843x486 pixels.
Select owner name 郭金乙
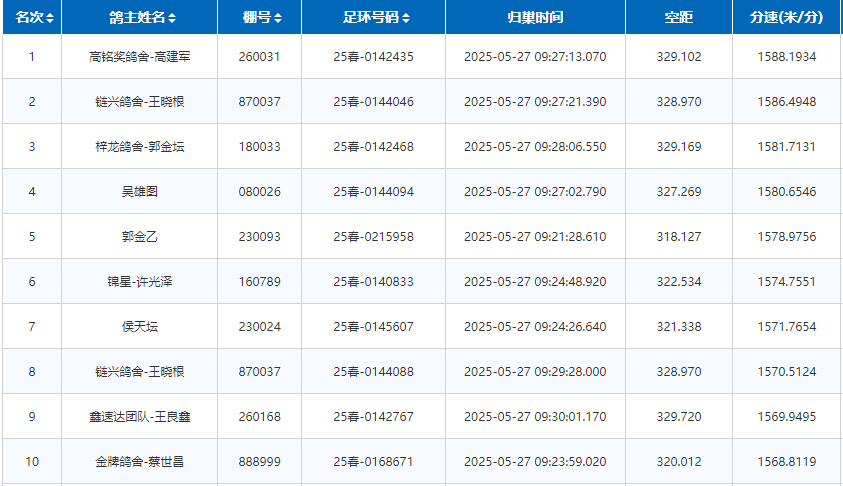click(x=140, y=237)
